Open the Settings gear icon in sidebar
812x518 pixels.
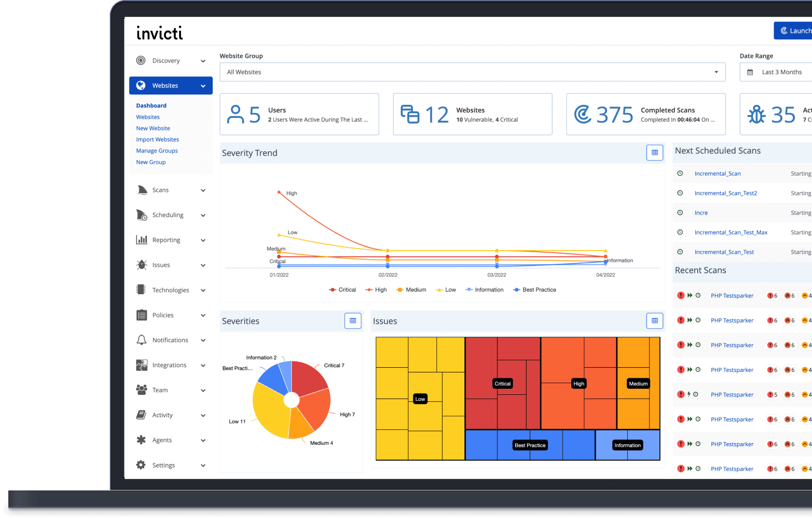(142, 465)
